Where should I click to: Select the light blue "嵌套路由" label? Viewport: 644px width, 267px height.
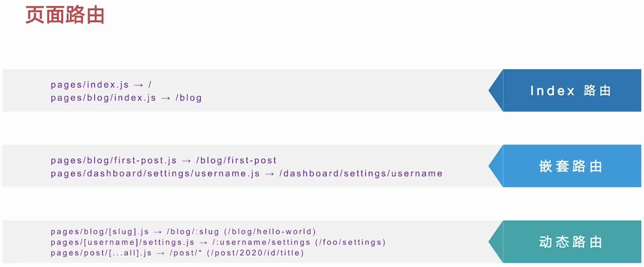pyautogui.click(x=572, y=166)
